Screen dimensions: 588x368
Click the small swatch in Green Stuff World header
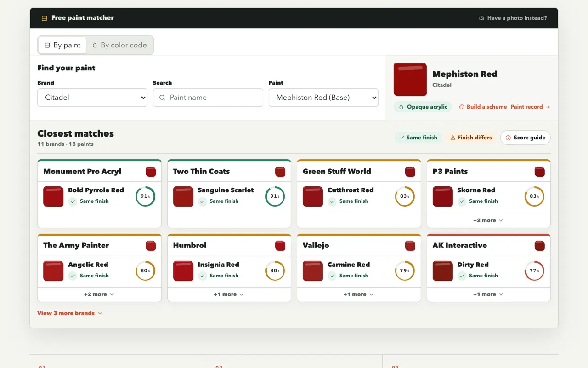(x=410, y=172)
